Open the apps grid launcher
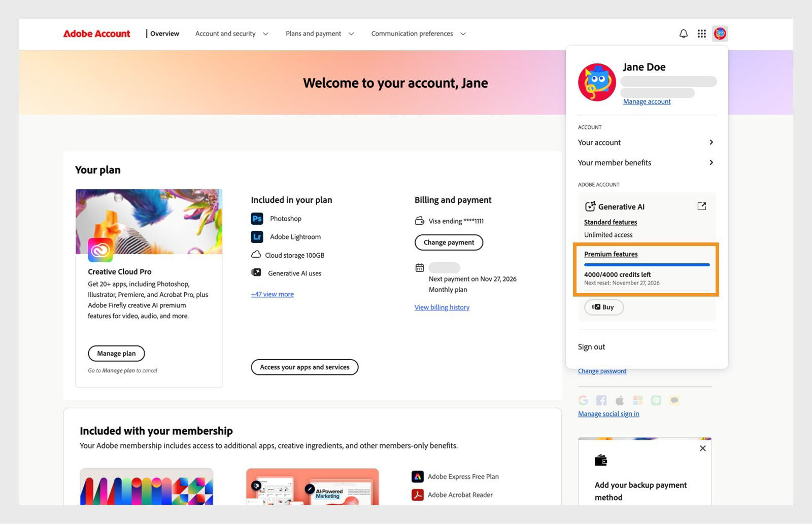812x524 pixels. [x=702, y=33]
